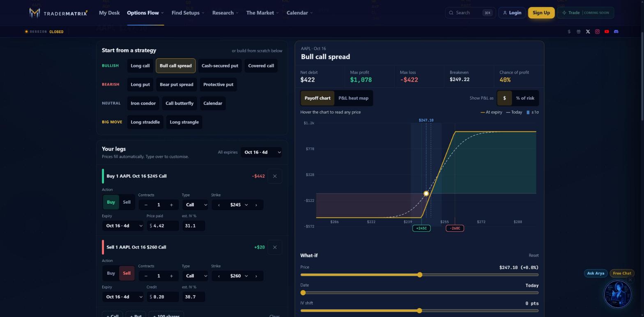Image resolution: width=644 pixels, height=317 pixels.
Task: Remove the Buy $245 Call leg
Action: 275,176
